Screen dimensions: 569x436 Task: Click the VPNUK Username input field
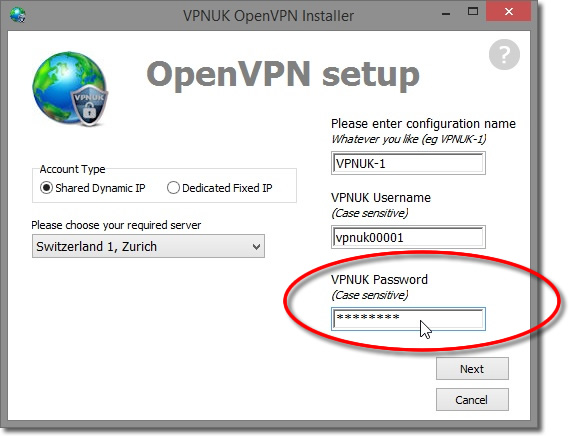pos(408,237)
